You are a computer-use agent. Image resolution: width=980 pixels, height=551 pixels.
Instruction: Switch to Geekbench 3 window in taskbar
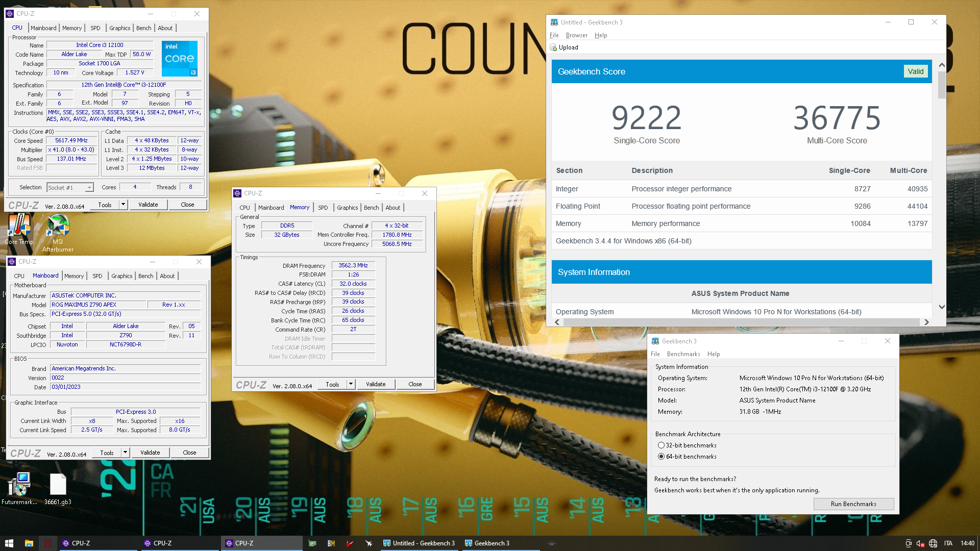500,543
